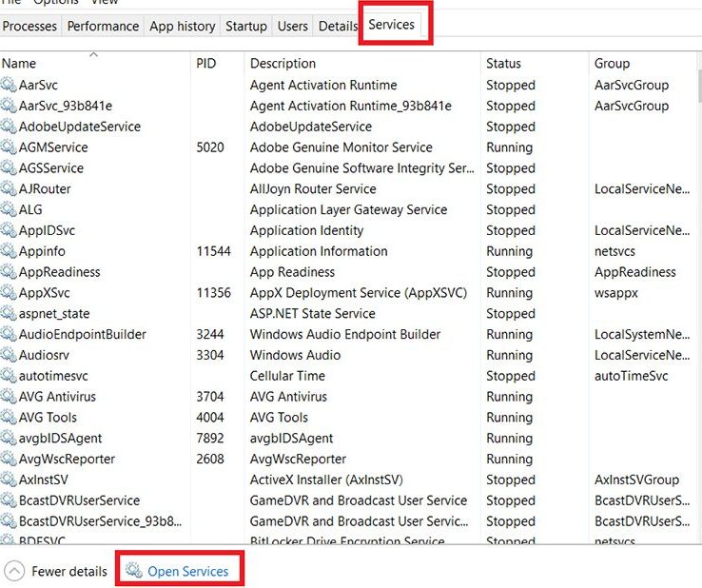Click the Application Layer Gateway Service description

[x=348, y=209]
